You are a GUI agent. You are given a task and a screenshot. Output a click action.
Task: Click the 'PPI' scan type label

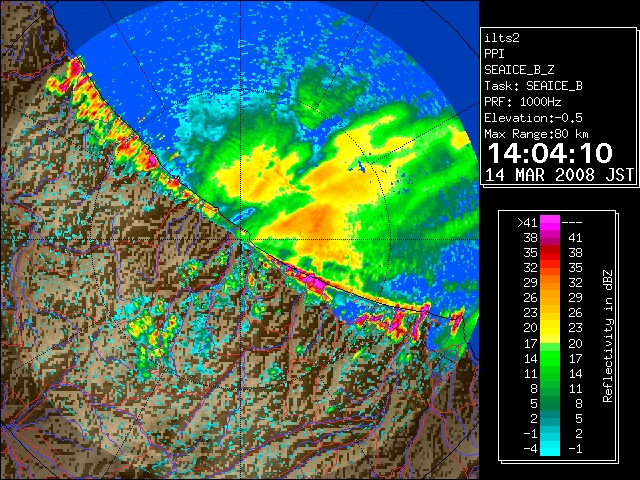[494, 54]
